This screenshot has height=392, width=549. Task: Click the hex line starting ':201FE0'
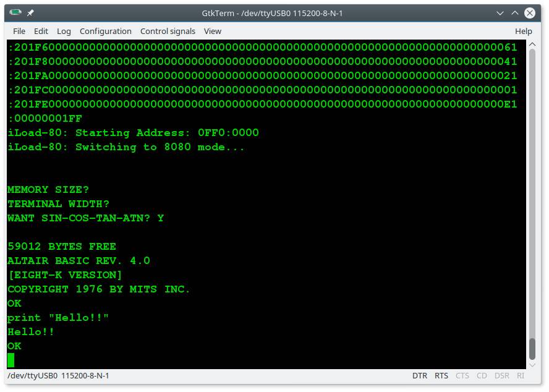tap(263, 104)
